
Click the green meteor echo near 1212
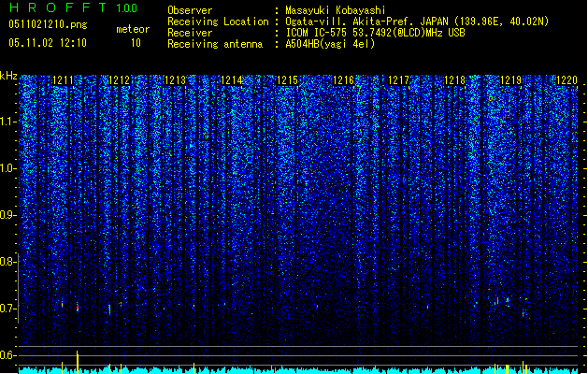[109, 309]
